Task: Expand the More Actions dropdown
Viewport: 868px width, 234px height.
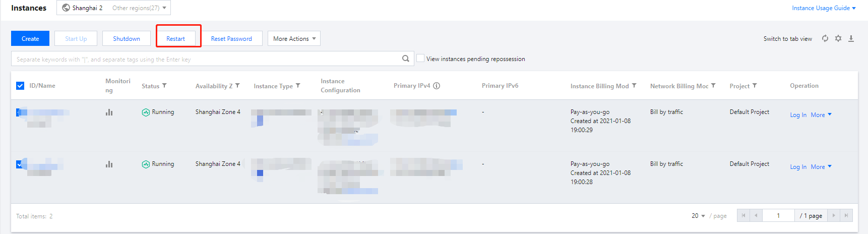Action: click(294, 39)
